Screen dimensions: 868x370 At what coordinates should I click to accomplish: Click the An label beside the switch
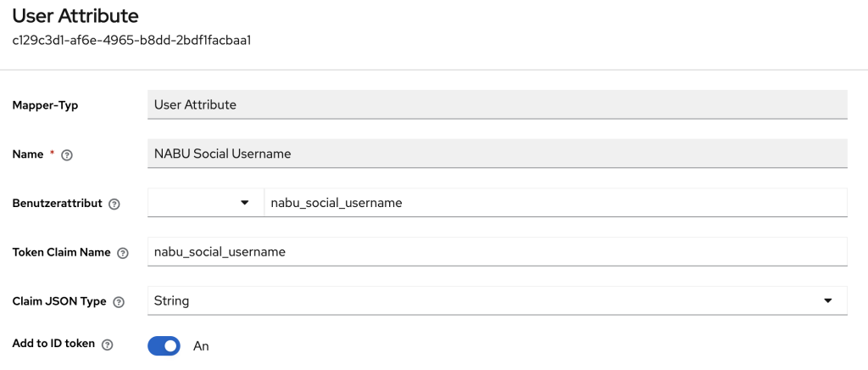[201, 346]
